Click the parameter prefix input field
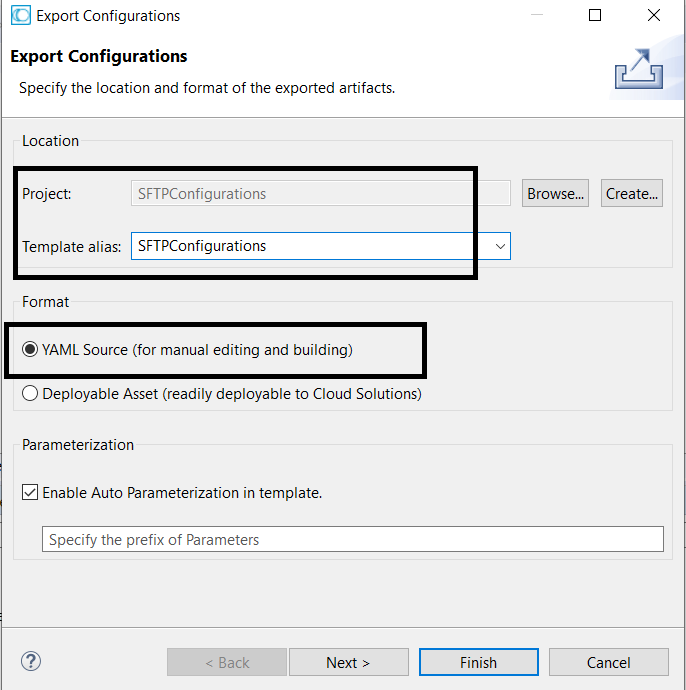686x690 pixels. (352, 540)
